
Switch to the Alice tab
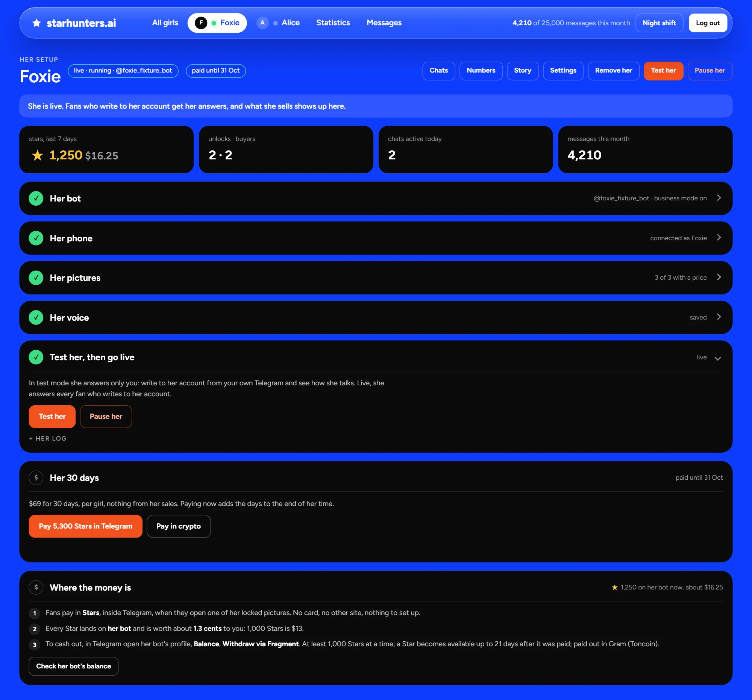click(278, 23)
